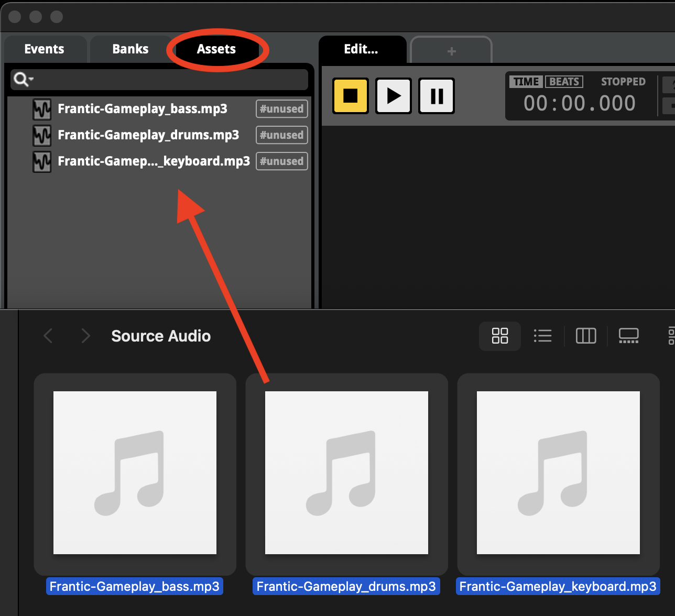Viewport: 675px width, 616px height.
Task: Click waveform icon of Frantic-Gameplay_drums.mp3 asset
Action: pos(42,135)
